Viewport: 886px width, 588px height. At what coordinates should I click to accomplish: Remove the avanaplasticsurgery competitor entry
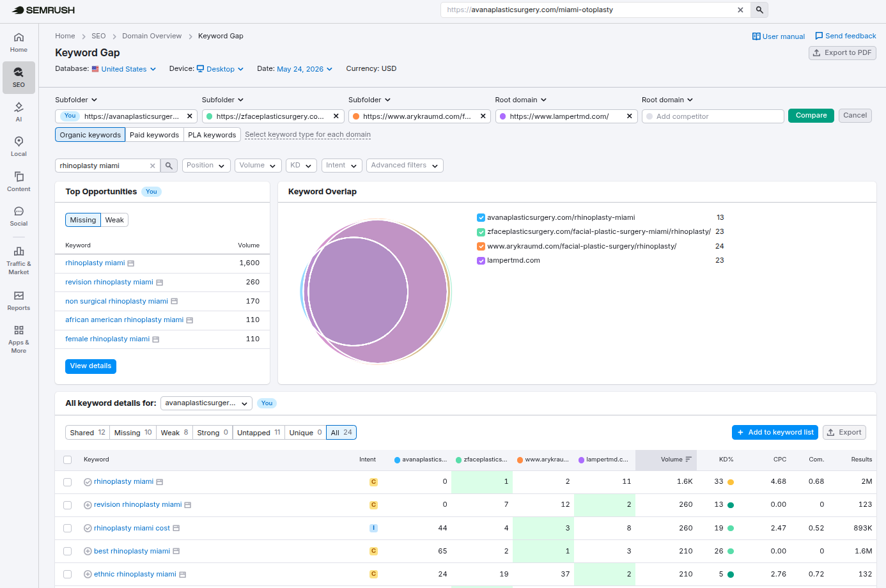pyautogui.click(x=190, y=116)
